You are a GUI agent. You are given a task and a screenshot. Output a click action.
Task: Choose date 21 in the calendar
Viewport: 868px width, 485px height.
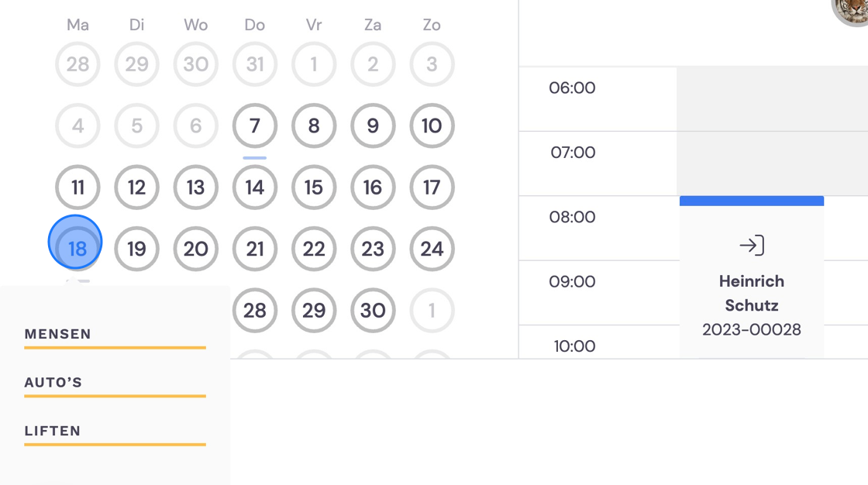255,249
